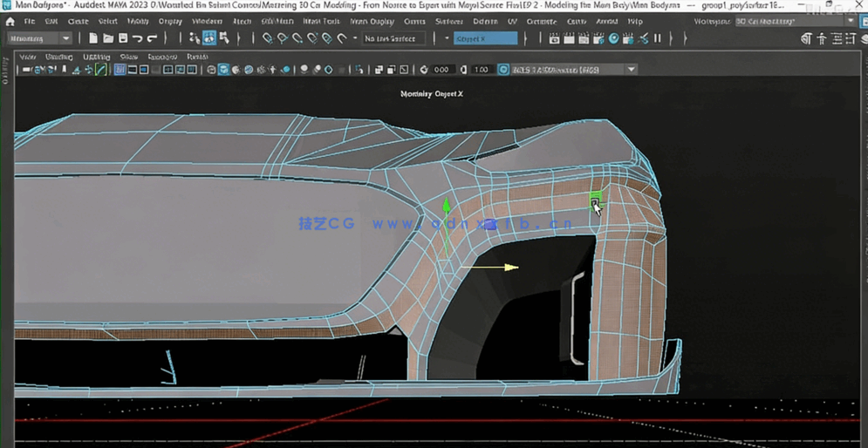Image resolution: width=868 pixels, height=448 pixels.
Task: Click the pause viewport icon in status line
Action: coord(658,38)
